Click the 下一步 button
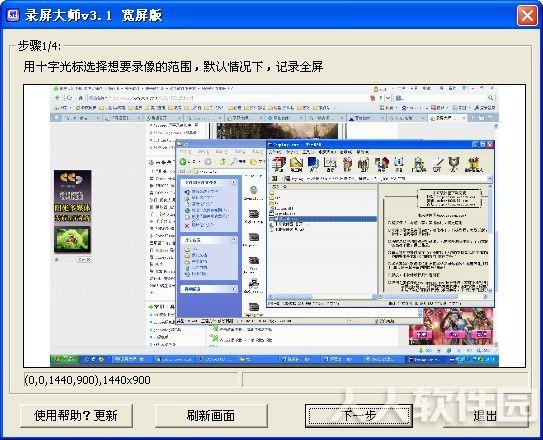This screenshot has width=543, height=440. tap(358, 415)
